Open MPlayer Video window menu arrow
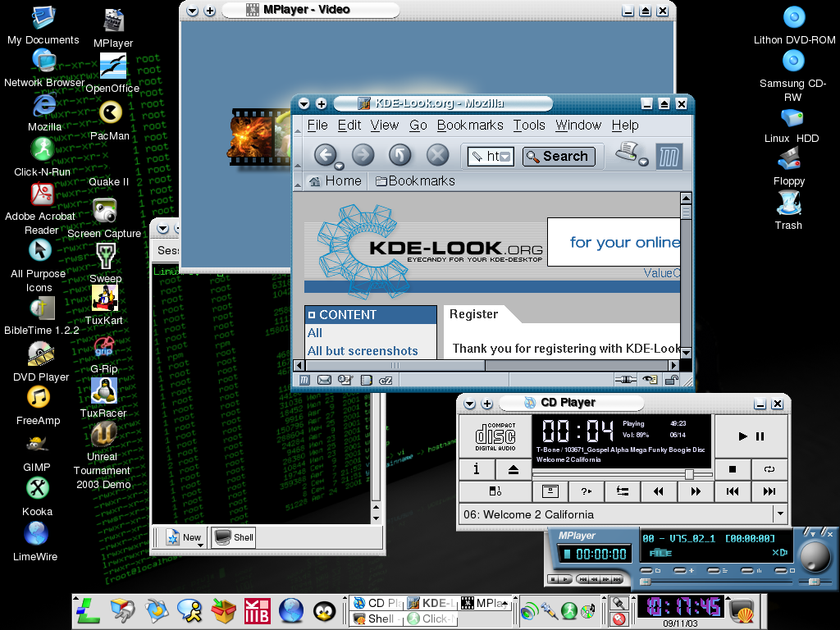 pyautogui.click(x=192, y=11)
